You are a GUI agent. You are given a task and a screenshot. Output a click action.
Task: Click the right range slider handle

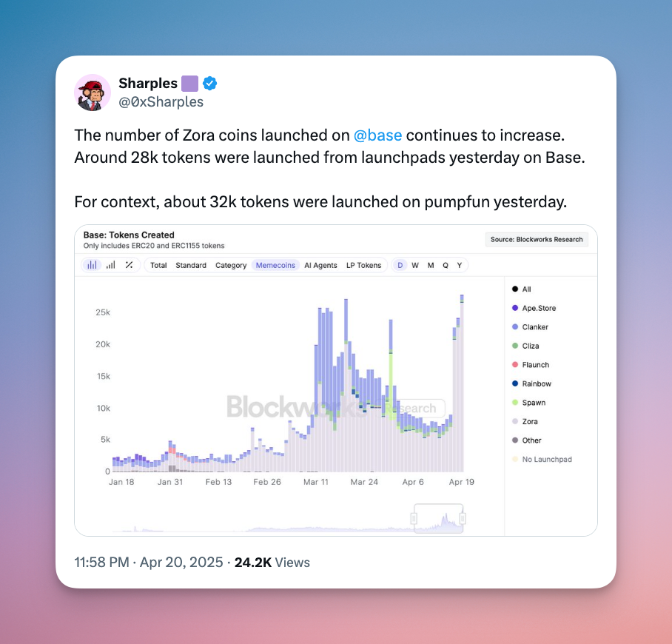click(463, 519)
